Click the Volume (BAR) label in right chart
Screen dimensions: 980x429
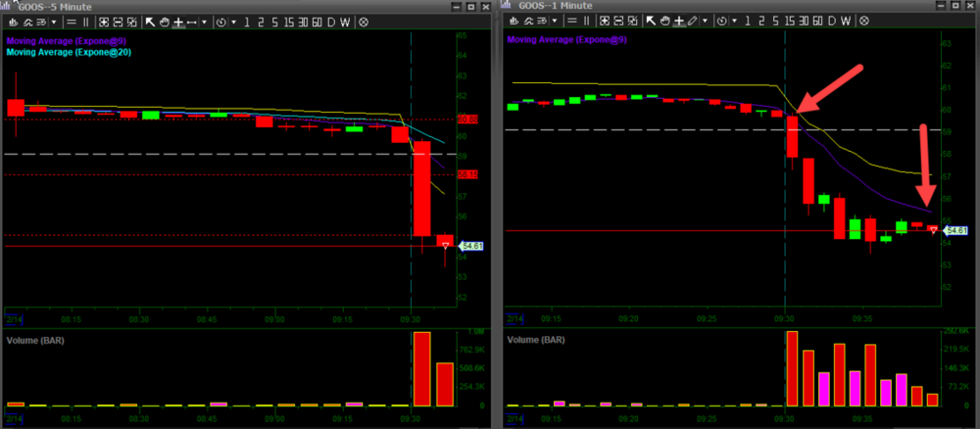(x=540, y=341)
